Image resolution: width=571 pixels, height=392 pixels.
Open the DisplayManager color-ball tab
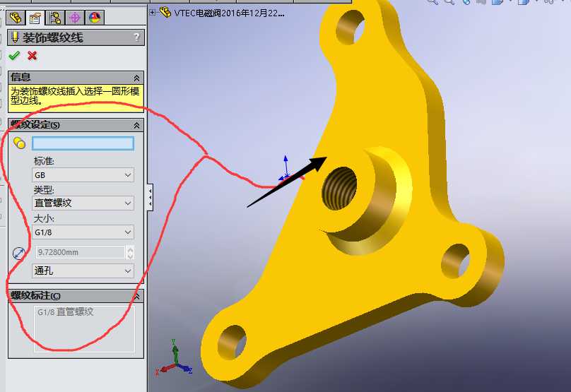click(95, 17)
